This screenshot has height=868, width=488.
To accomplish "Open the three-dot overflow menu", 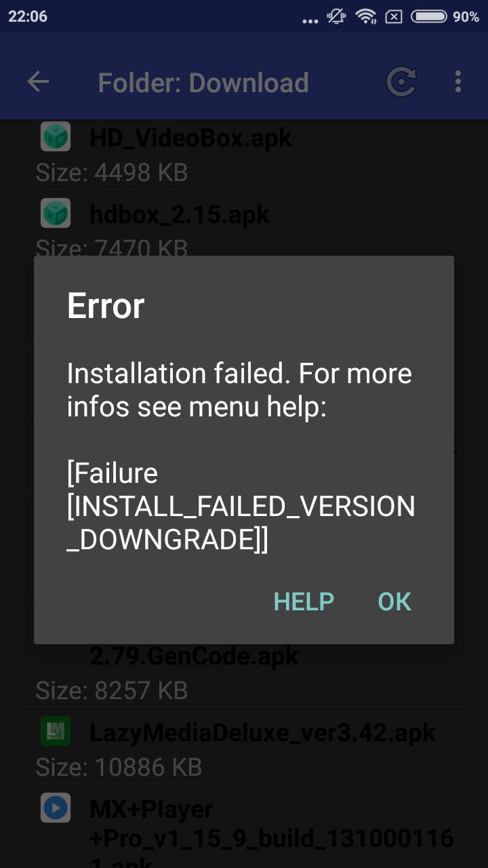I will pyautogui.click(x=458, y=82).
